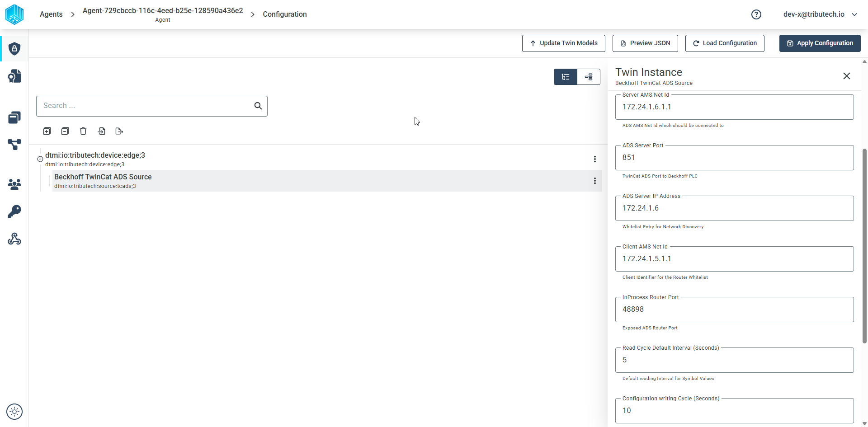Click the Preview JSON button

point(645,43)
